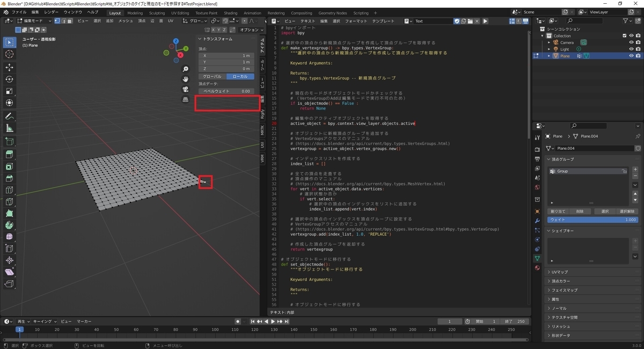Click the Run Script play icon
This screenshot has width=644, height=349.
pyautogui.click(x=485, y=21)
